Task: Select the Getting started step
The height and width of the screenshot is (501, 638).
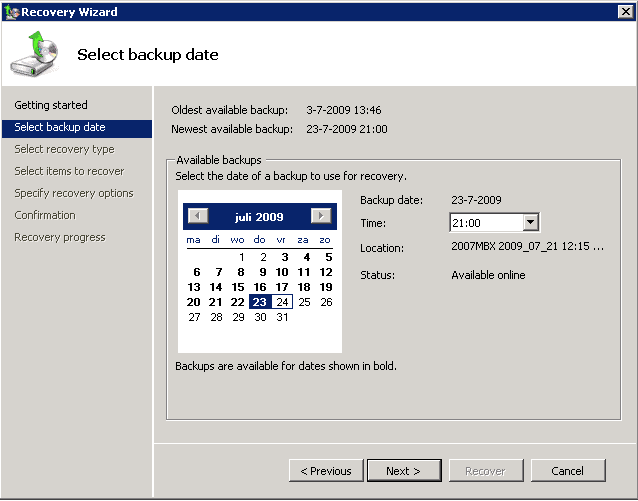Action: click(x=51, y=105)
